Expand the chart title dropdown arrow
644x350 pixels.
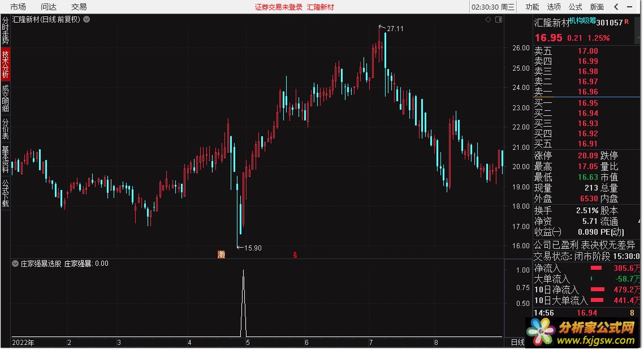tap(87, 19)
